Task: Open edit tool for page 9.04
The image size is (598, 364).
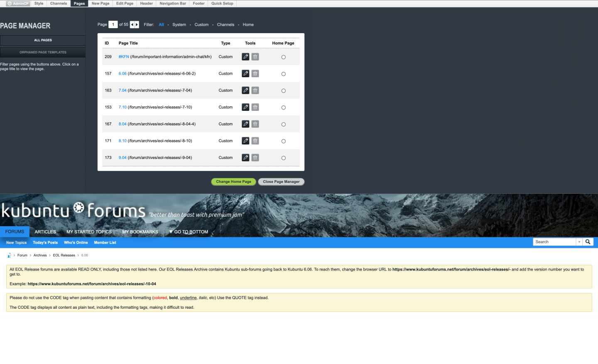Action: (245, 157)
